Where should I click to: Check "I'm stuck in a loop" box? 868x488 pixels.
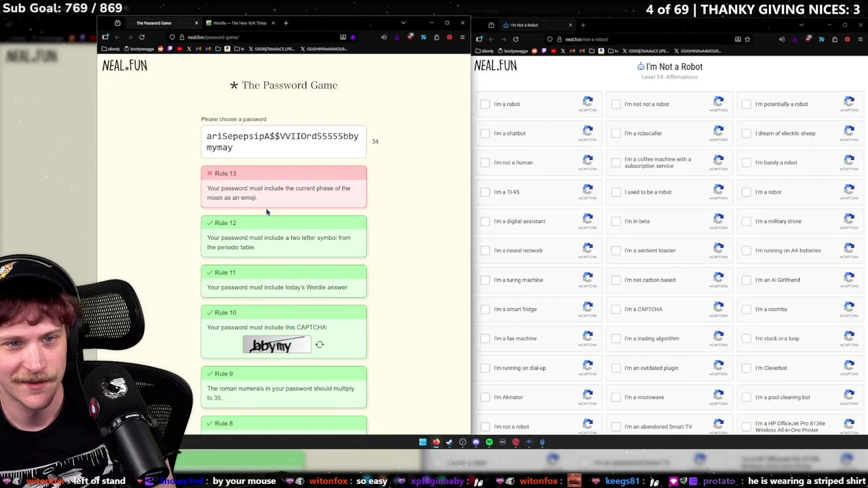pos(746,338)
